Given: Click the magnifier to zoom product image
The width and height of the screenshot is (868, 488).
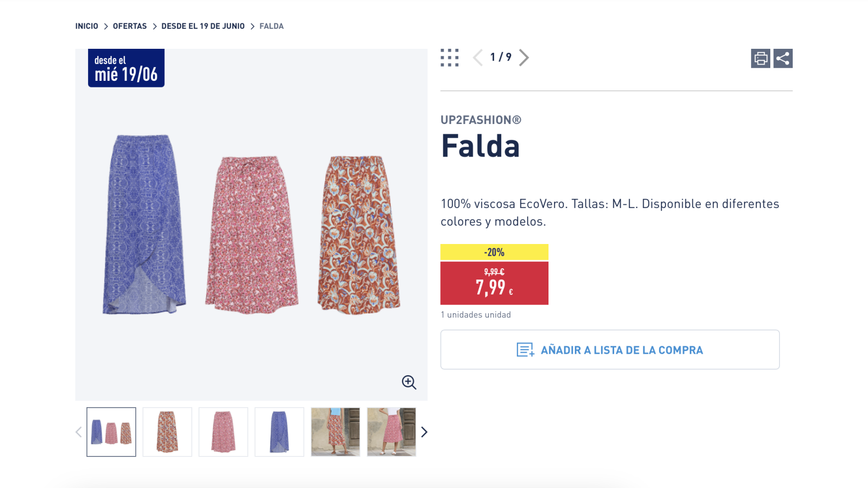Looking at the screenshot, I should [409, 383].
